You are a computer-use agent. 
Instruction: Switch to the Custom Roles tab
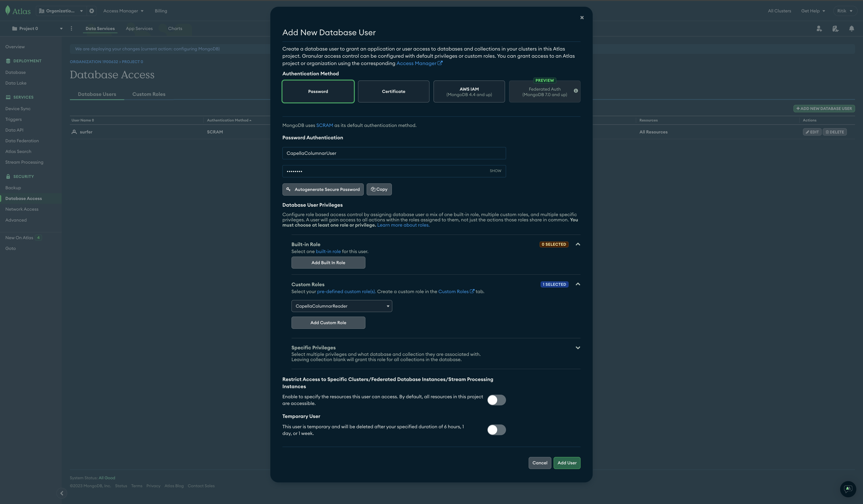pyautogui.click(x=149, y=94)
